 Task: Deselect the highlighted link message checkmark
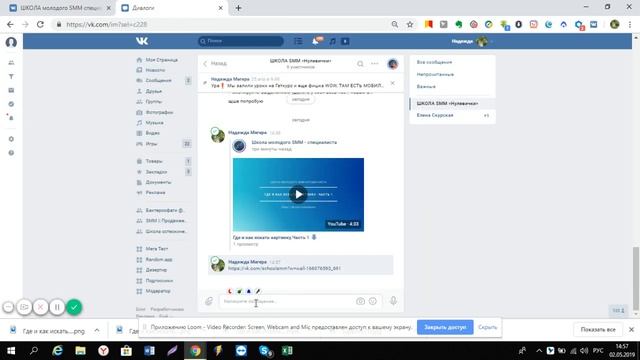point(215,260)
